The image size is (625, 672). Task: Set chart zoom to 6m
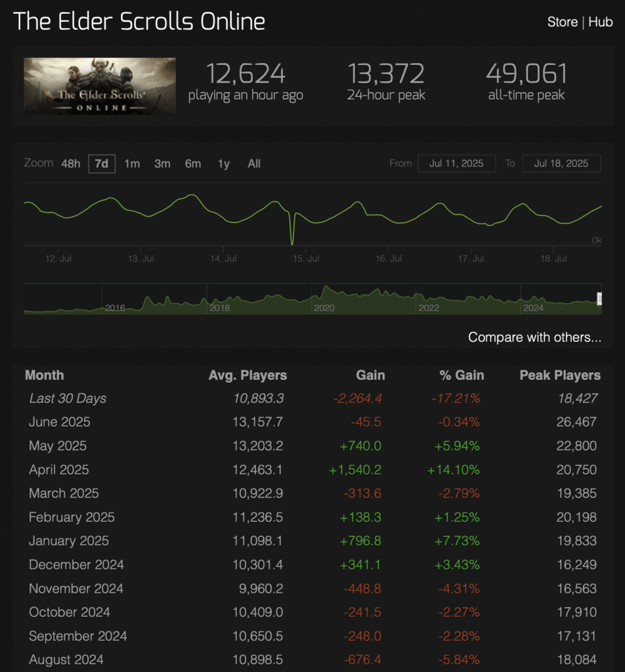click(193, 163)
